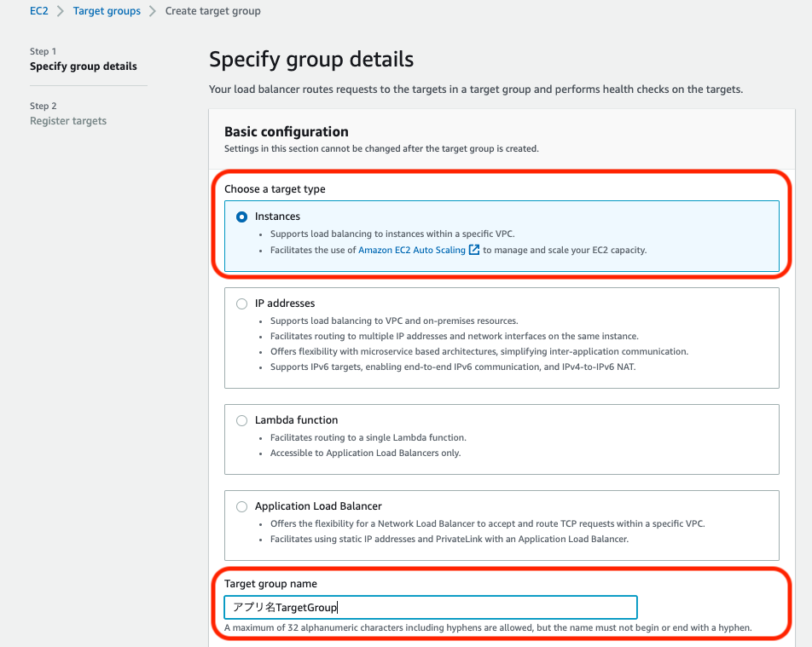Open the external link icon beside Auto Scaling
This screenshot has height=647, width=812.
coord(474,251)
